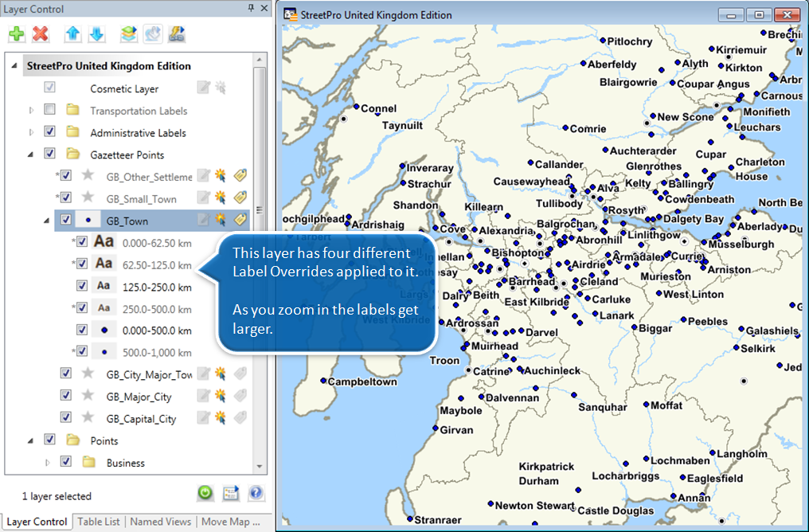Expand the Administrative Labels group
809x532 pixels.
[31, 133]
